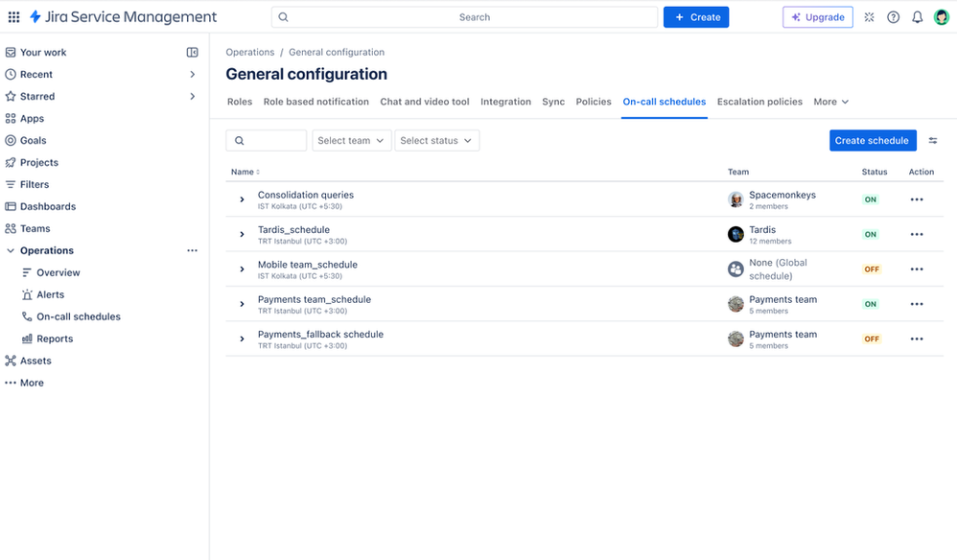Open actions menu for Consolidation queries
Screen dimensions: 957x560
pyautogui.click(x=917, y=199)
